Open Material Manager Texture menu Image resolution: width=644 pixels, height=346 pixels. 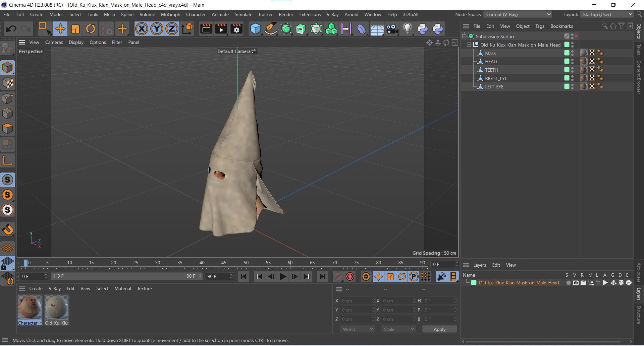[144, 288]
